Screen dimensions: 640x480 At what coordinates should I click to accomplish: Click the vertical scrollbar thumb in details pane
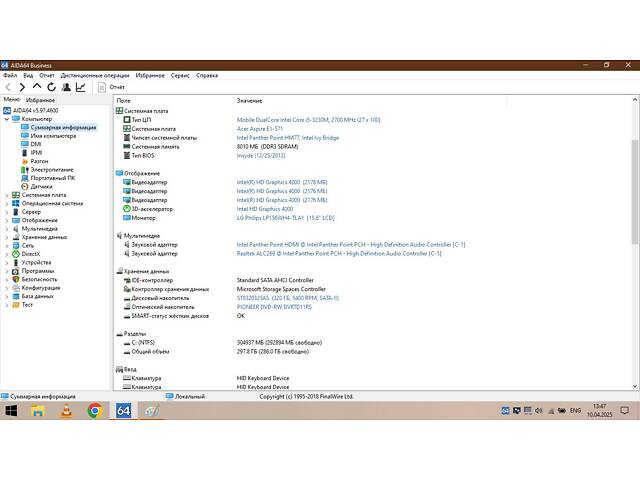(x=635, y=192)
